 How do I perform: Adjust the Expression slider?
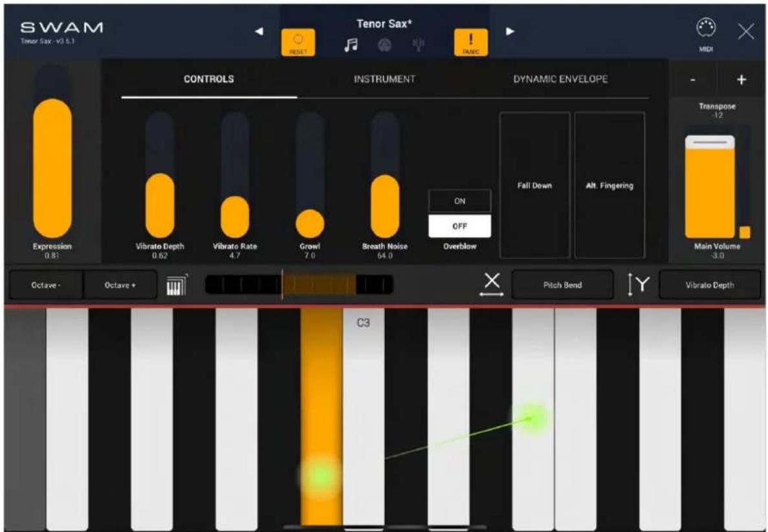52,152
